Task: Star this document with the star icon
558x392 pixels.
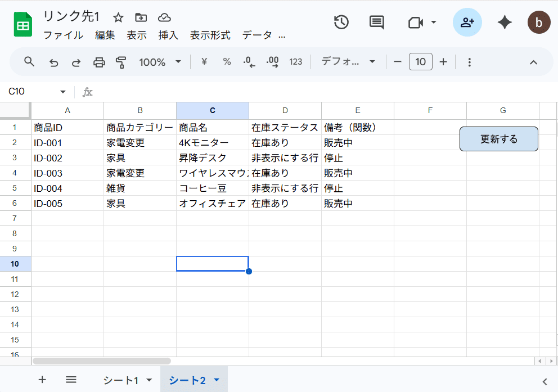Action: pos(118,17)
